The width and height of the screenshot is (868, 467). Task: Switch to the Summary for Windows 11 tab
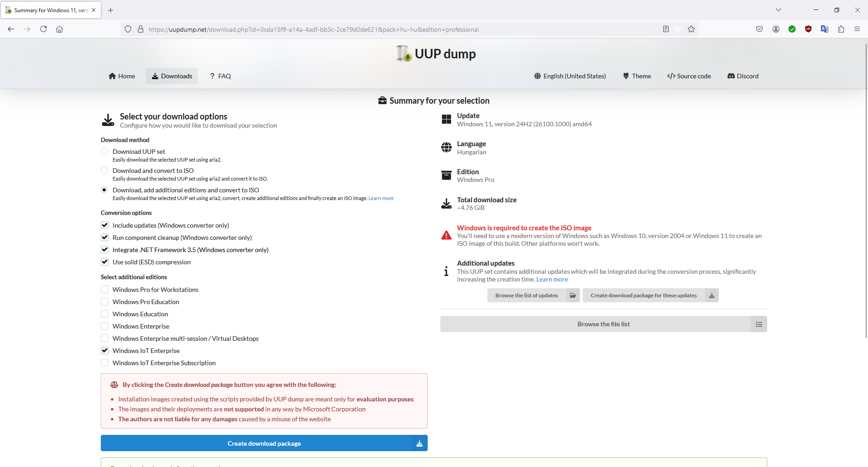pyautogui.click(x=51, y=10)
